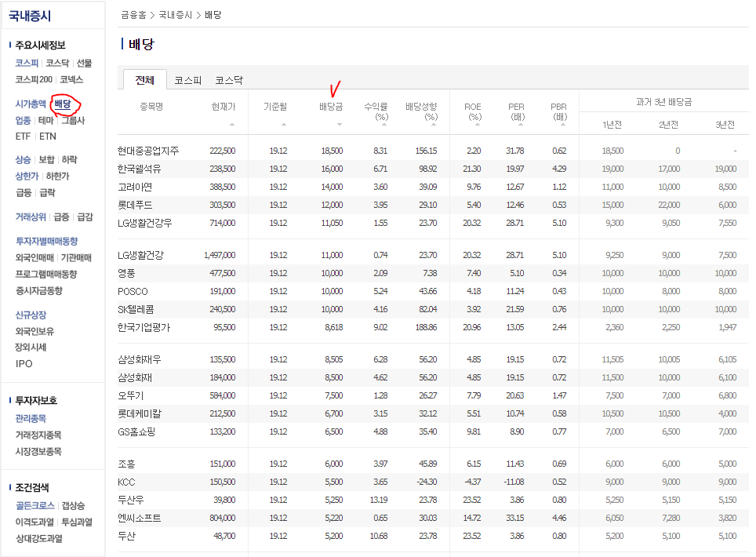The image size is (756, 557).
Task: Open the 코스피 sidebar link
Action: (27, 64)
